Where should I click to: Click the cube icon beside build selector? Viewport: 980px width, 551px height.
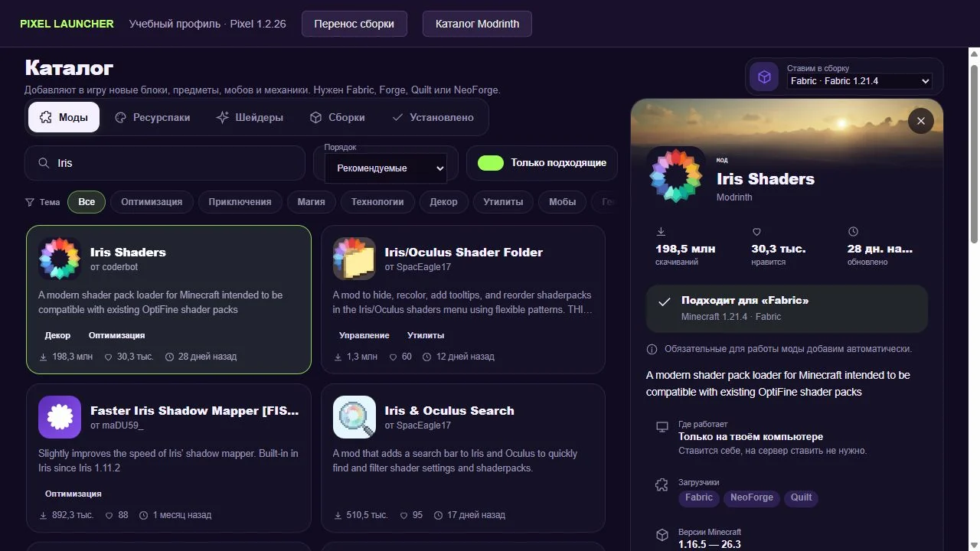coord(764,77)
